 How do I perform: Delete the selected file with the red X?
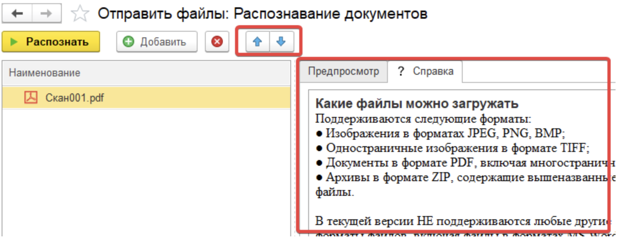click(217, 42)
